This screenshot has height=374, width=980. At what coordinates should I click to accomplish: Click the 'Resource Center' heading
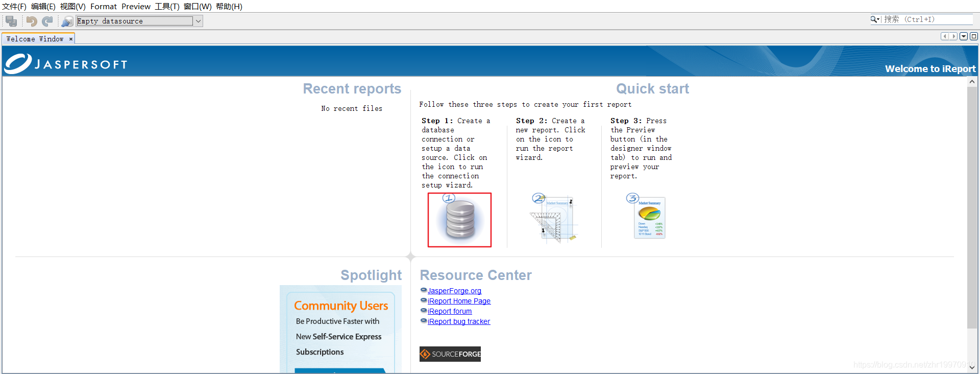[x=476, y=275]
